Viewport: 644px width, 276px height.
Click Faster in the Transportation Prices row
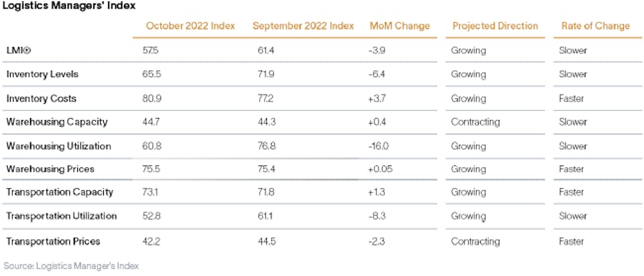pyautogui.click(x=571, y=241)
